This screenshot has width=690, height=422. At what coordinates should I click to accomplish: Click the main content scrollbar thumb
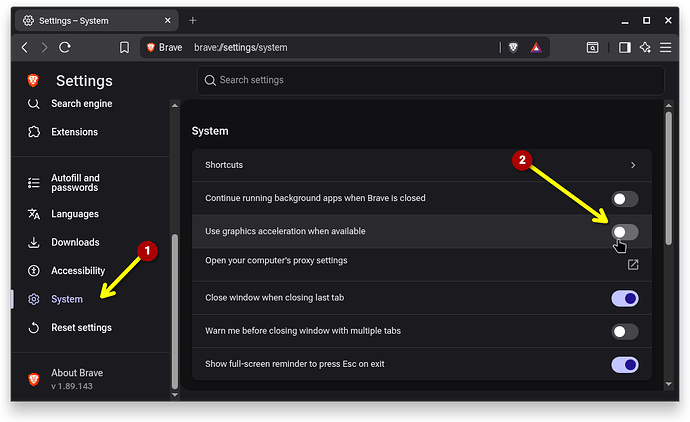[x=668, y=178]
